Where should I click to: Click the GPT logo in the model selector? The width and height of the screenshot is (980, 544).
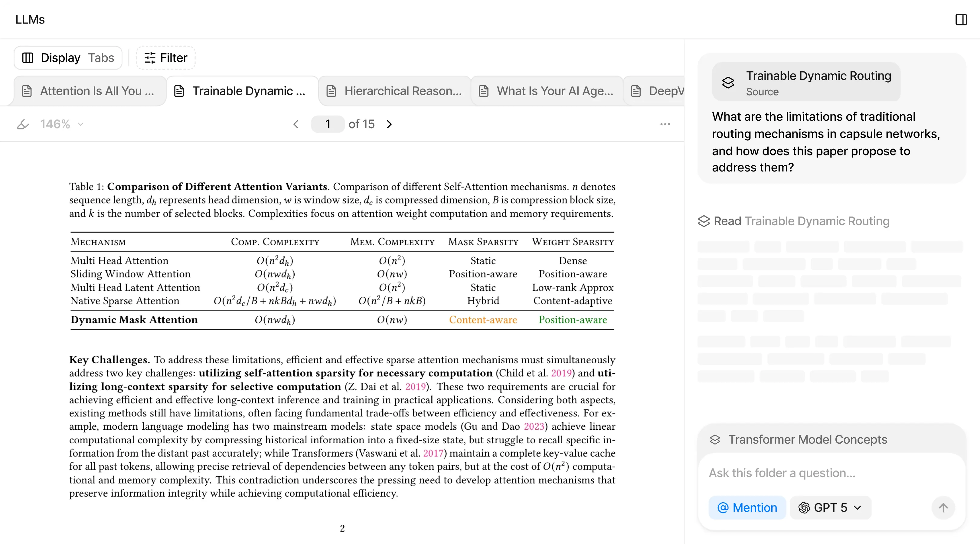point(804,507)
